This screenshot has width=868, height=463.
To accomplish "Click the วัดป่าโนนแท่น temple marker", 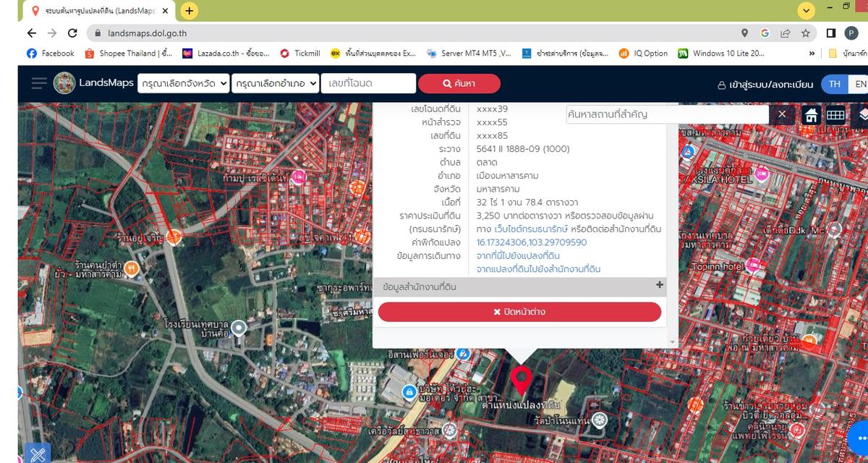I will 600,420.
